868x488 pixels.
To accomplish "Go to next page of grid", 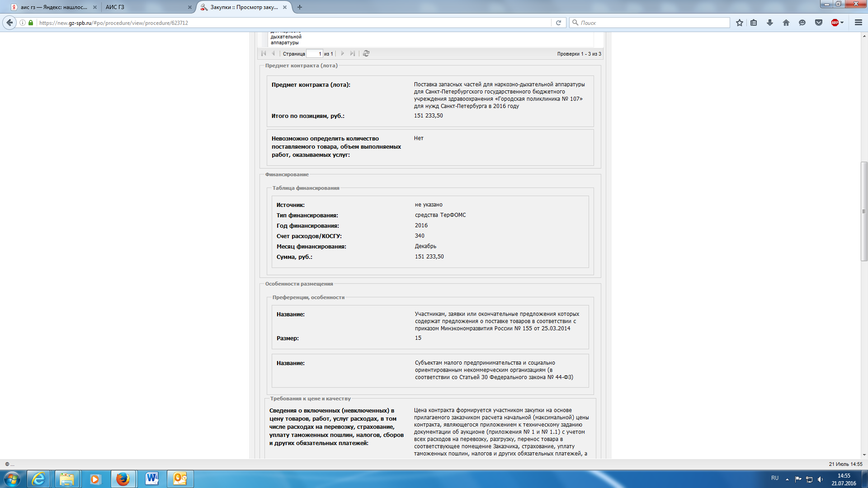I will [343, 53].
